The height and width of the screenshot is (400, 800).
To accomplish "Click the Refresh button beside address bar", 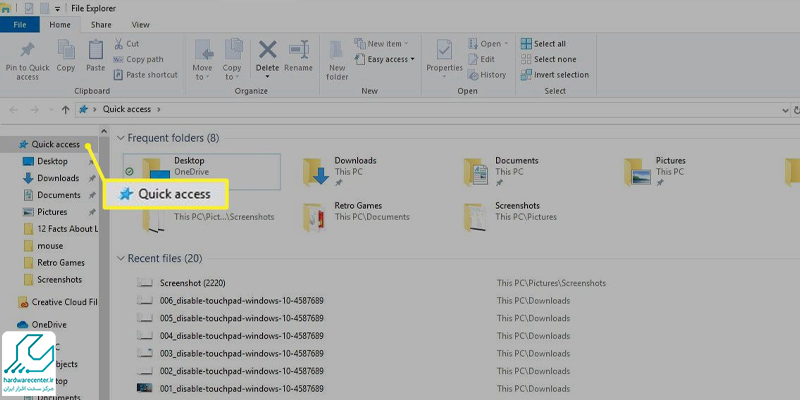I will point(796,110).
